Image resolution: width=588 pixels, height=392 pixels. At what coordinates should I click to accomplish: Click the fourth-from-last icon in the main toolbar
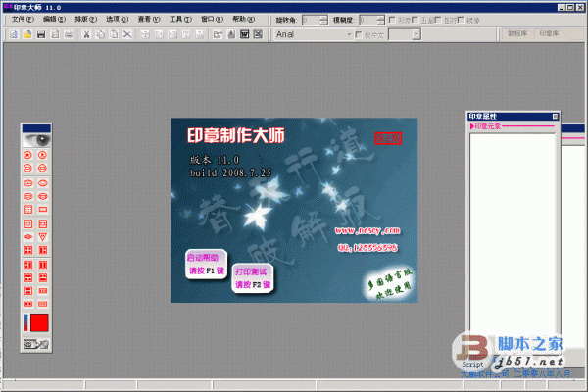[x=218, y=34]
